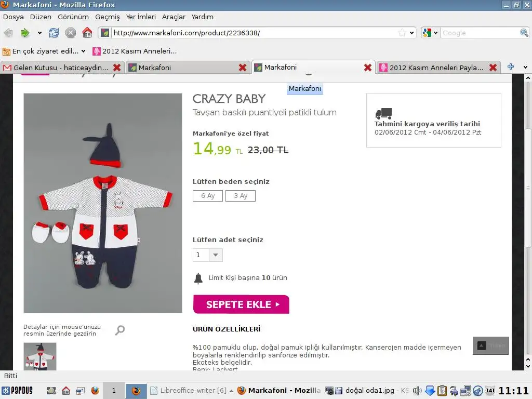
Task: Click the scrollbar up arrow
Action: [x=528, y=78]
